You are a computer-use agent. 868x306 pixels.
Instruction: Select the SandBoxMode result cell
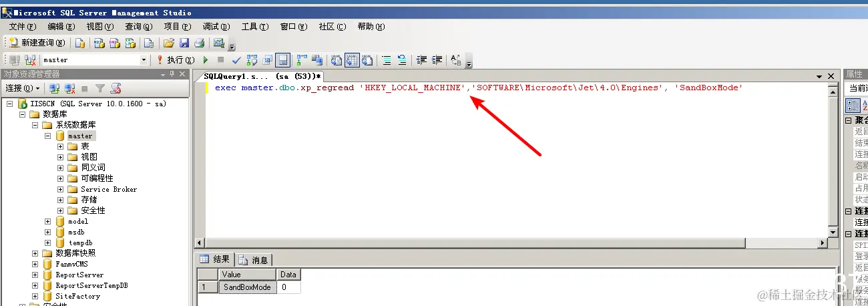(x=247, y=287)
